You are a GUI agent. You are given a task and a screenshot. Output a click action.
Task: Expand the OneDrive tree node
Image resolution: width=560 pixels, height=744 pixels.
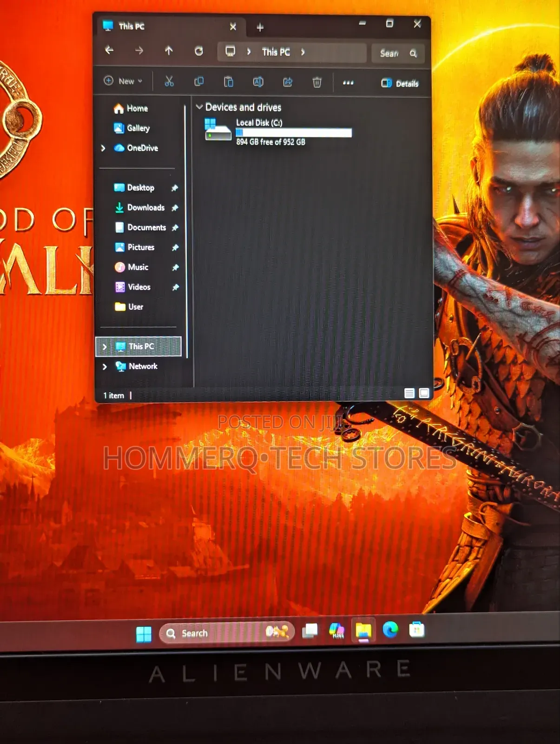tap(103, 148)
